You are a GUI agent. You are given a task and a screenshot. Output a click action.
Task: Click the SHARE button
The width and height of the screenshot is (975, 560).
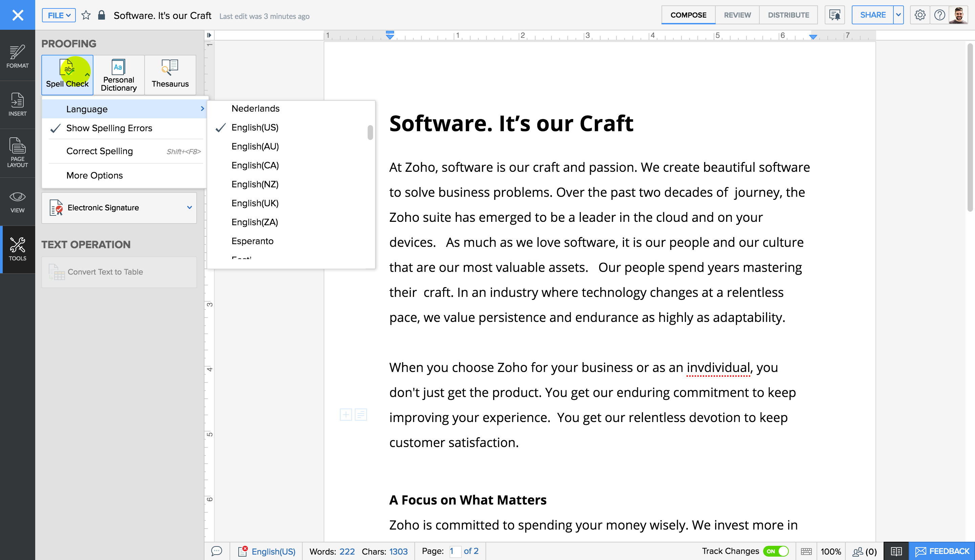872,15
